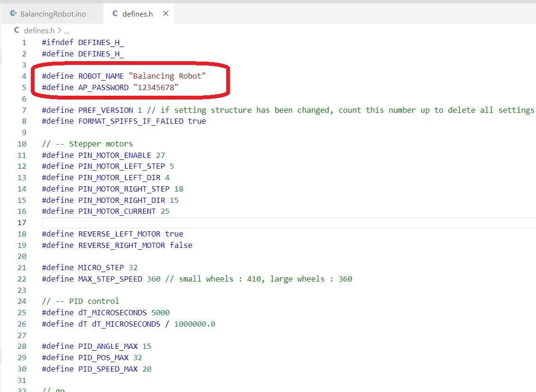Click the "// -- PID control" comment
The height and width of the screenshot is (392, 536).
[x=80, y=301]
